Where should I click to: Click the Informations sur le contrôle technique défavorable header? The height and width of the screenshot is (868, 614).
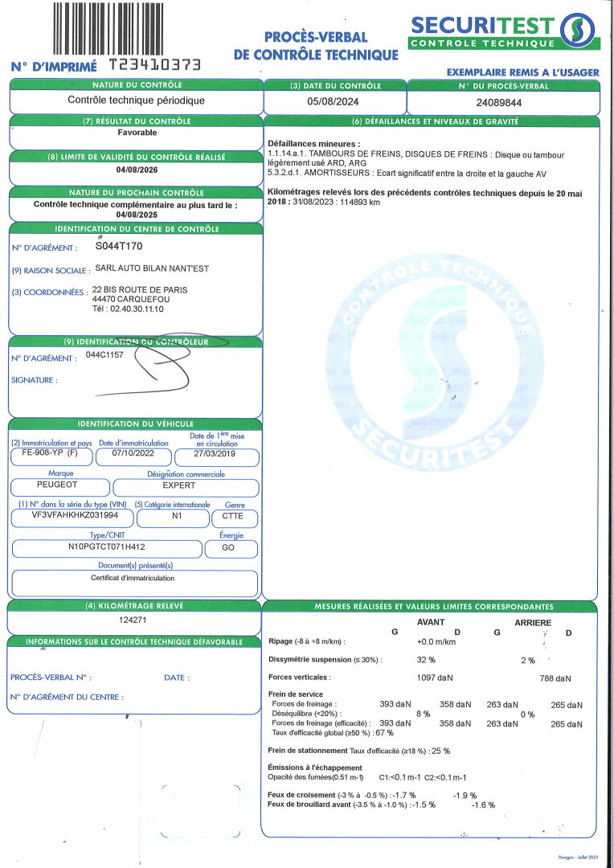pos(134,642)
